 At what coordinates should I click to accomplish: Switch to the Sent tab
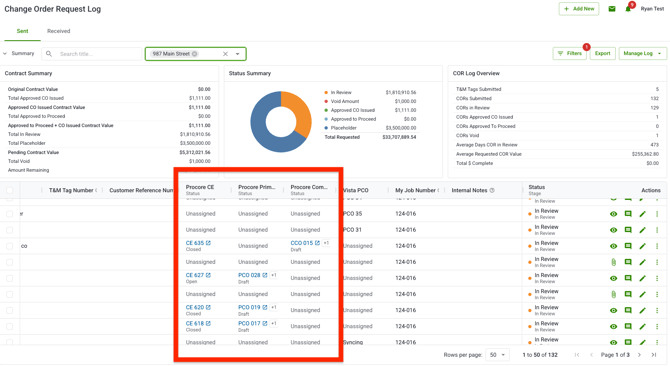pos(22,31)
